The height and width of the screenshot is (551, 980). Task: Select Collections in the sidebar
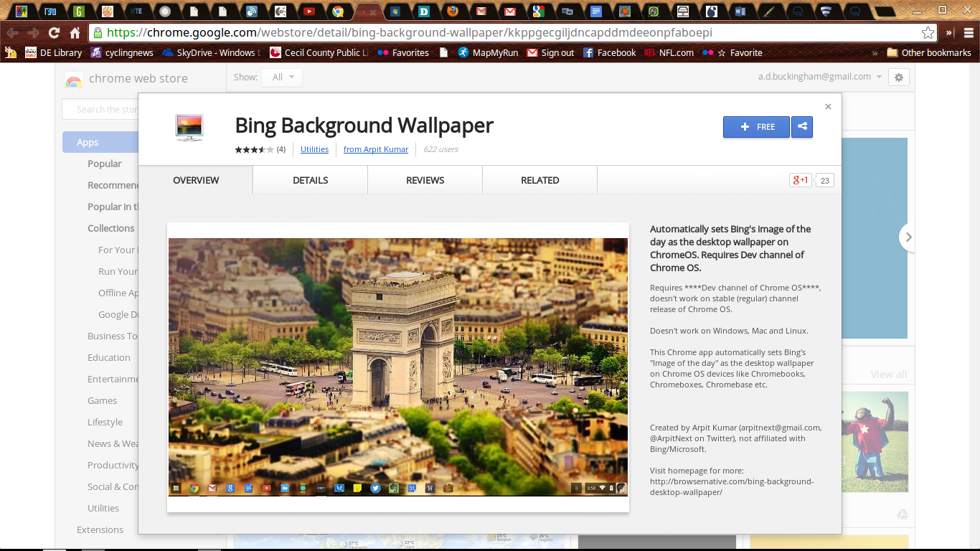coord(111,228)
